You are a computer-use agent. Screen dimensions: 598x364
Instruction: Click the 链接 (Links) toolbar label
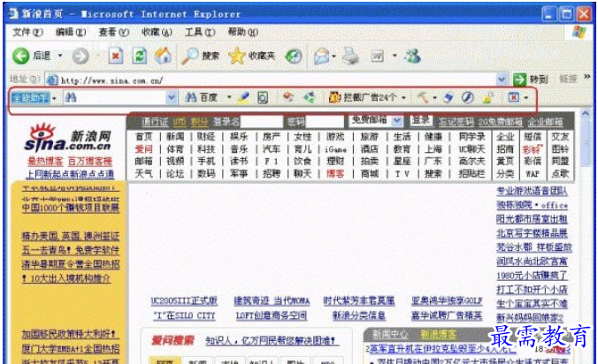(568, 79)
